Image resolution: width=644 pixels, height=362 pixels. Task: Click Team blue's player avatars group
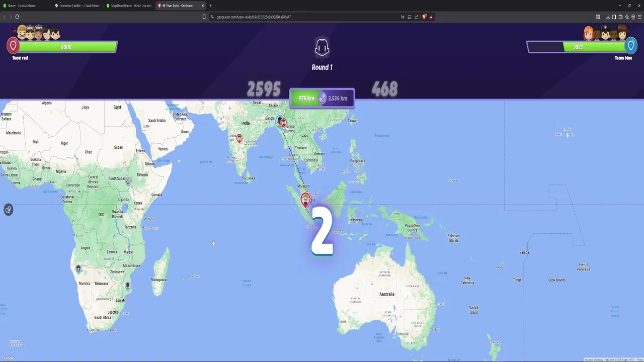tap(606, 33)
